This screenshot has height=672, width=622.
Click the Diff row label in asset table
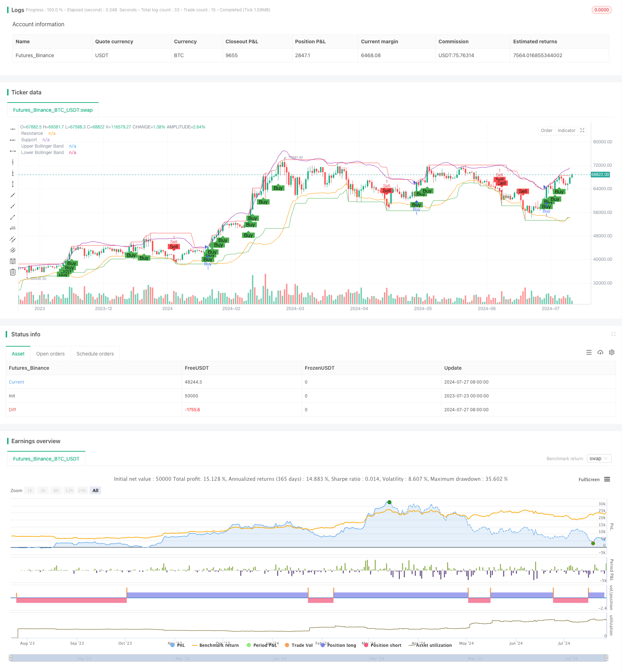click(12, 410)
